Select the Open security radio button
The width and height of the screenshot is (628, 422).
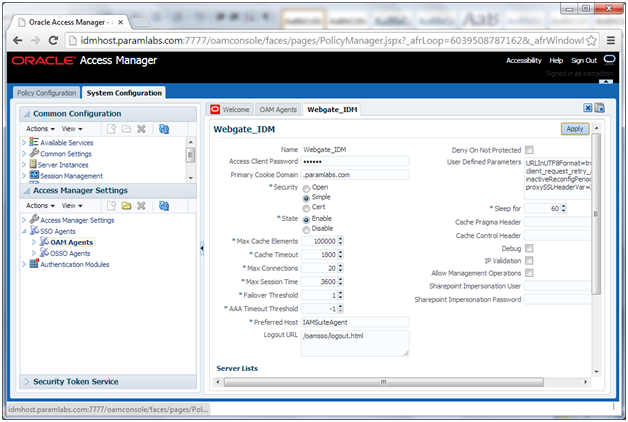(306, 188)
